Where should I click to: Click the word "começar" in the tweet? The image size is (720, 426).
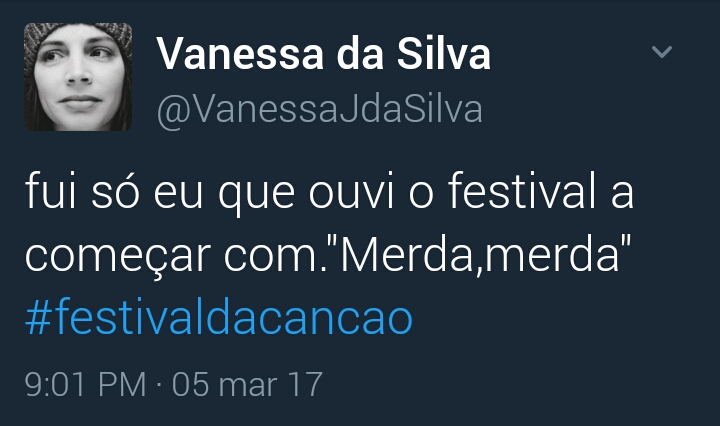(118, 257)
